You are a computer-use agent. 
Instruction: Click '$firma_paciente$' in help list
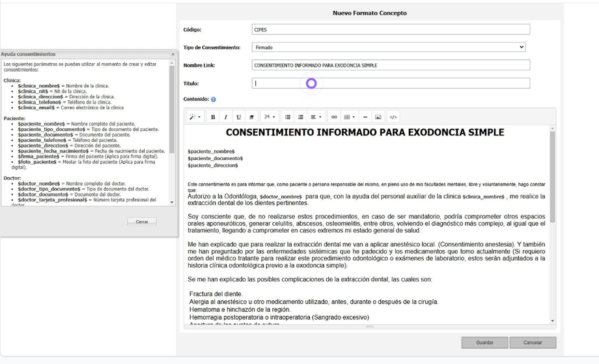(38, 156)
